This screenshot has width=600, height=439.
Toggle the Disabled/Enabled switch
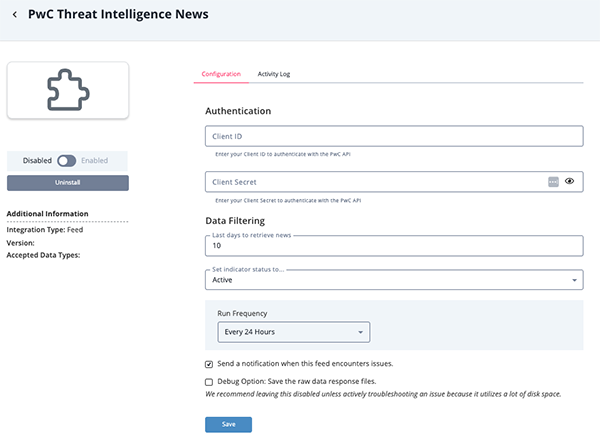67,161
